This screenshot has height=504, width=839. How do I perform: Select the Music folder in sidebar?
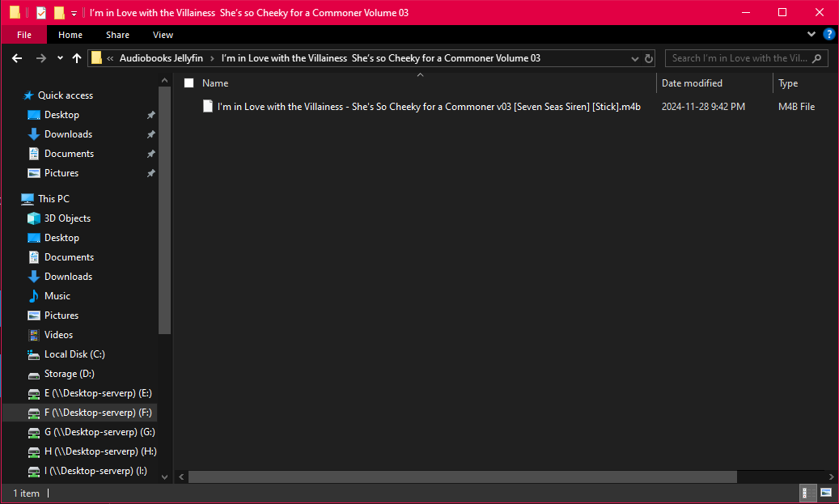coord(57,296)
